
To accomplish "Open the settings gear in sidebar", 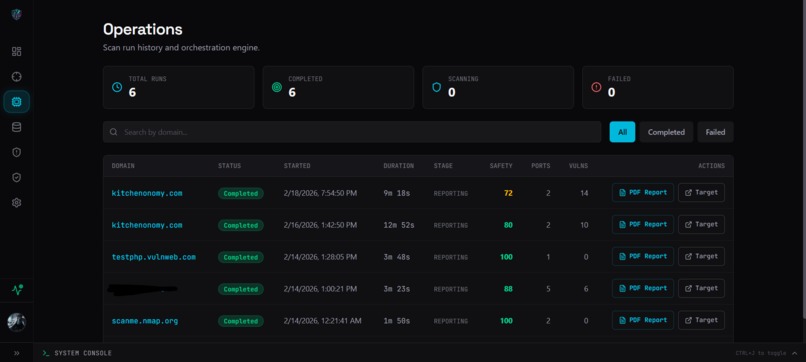I will click(x=16, y=203).
